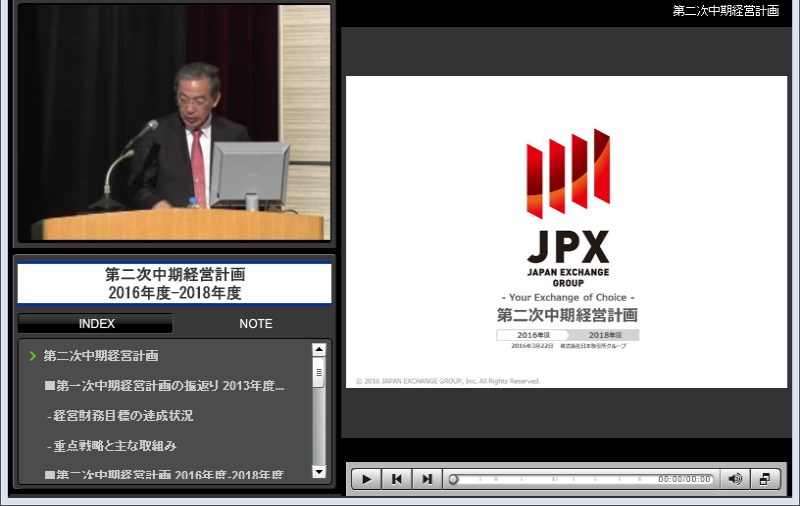Screen dimensions: 800x506
Task: Select index entry 第二次中期経営計画 with green arrow
Action: pyautogui.click(x=101, y=356)
